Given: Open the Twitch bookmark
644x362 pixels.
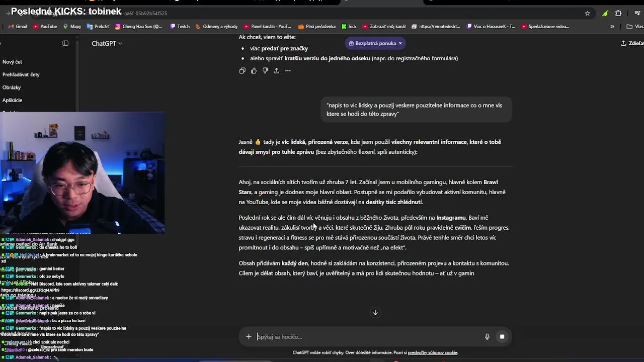Looking at the screenshot, I should [x=180, y=27].
